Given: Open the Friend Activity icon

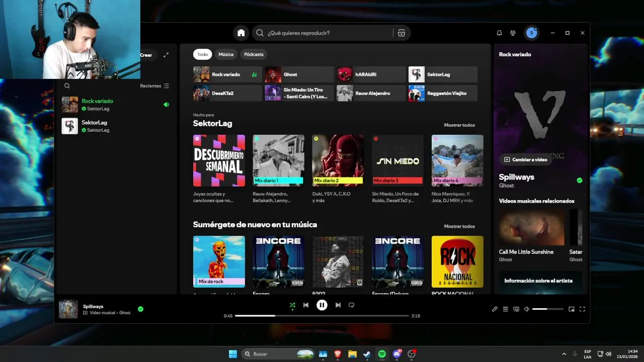Looking at the screenshot, I should point(513,33).
